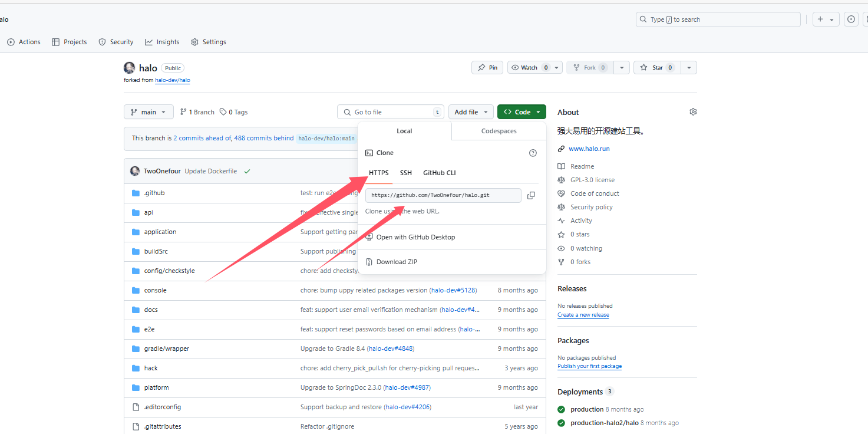Star the halo repository
Viewport: 868px width, 434px height.
click(657, 68)
